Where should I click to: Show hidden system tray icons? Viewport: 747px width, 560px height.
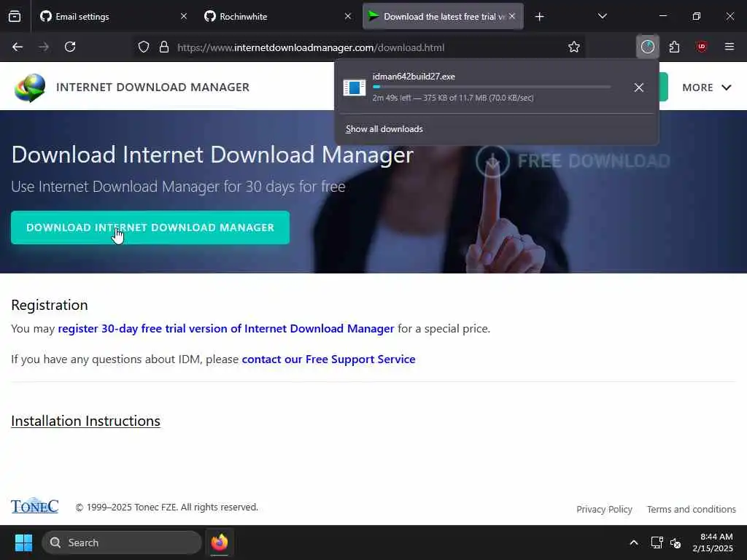pos(634,542)
